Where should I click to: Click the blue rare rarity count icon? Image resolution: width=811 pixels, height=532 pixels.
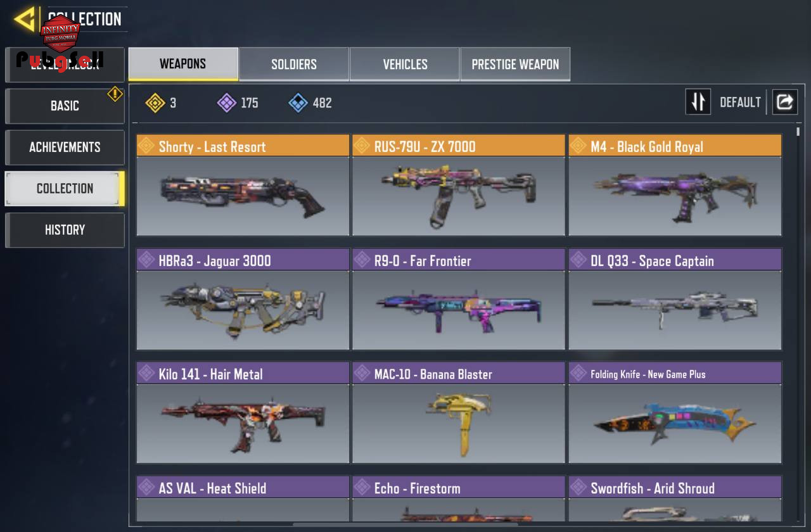[x=298, y=103]
